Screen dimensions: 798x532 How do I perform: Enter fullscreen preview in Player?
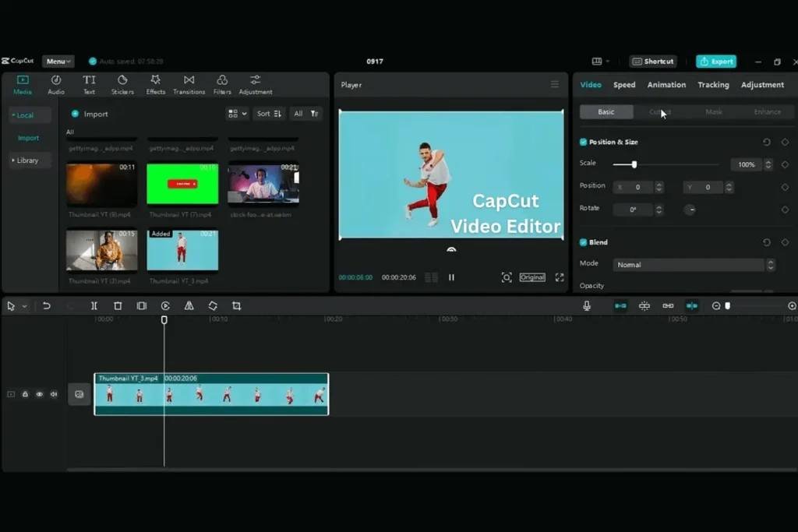click(x=560, y=277)
